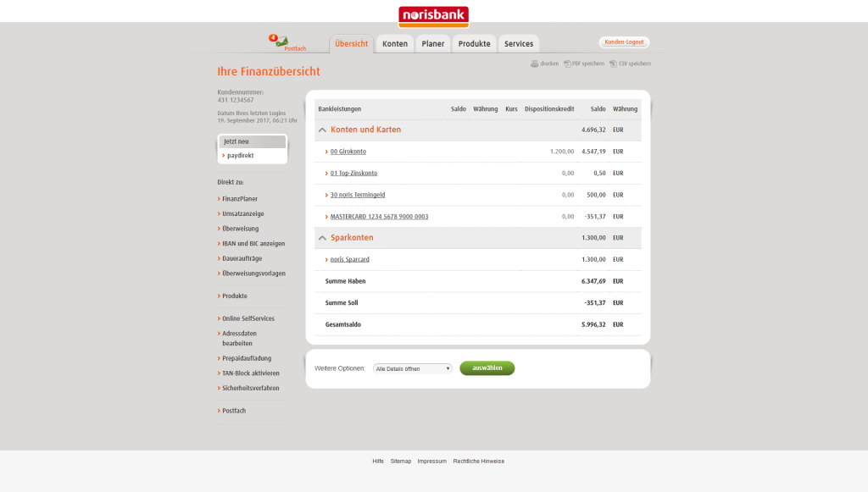Click the paydirekt link
This screenshot has width=868, height=492.
tap(240, 156)
